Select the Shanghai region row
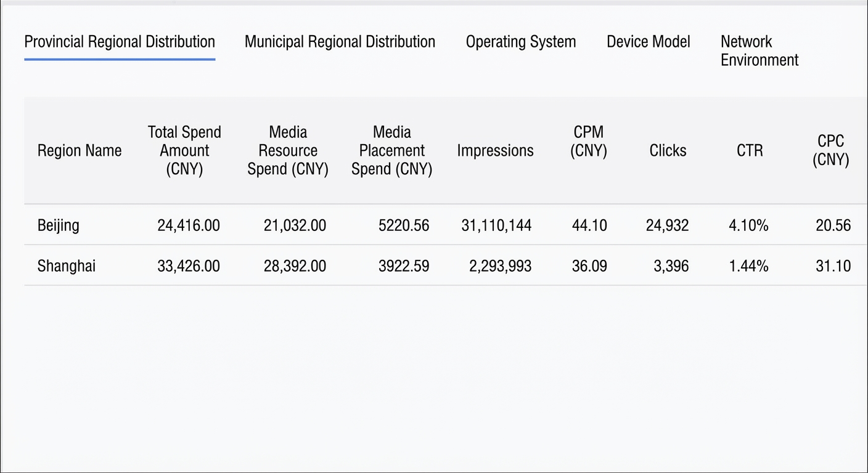This screenshot has height=473, width=868. 446,265
